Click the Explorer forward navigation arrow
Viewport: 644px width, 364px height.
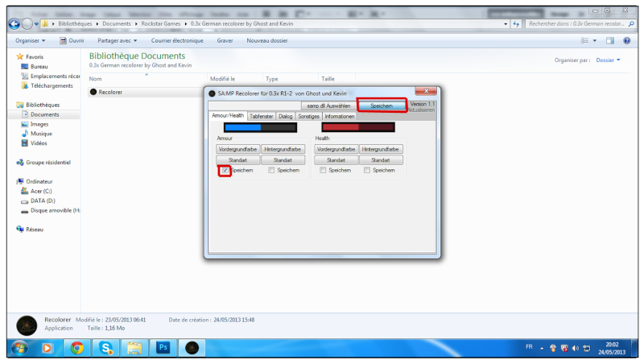point(27,24)
